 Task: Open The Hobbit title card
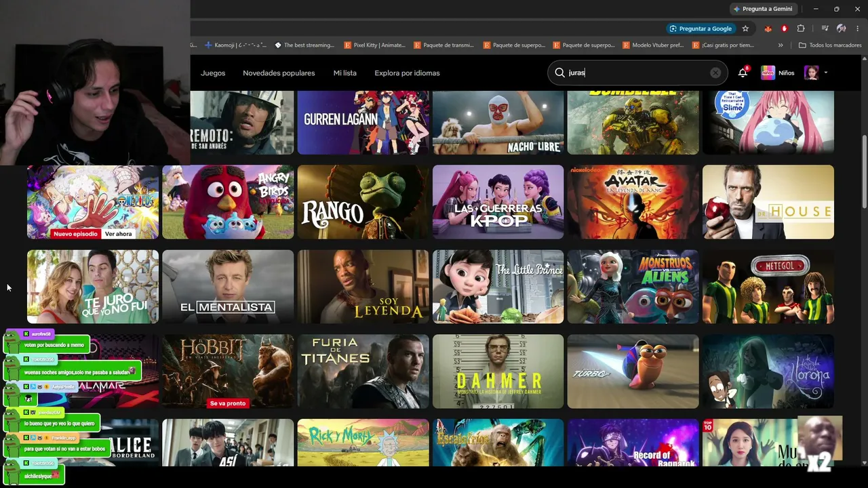tap(228, 371)
